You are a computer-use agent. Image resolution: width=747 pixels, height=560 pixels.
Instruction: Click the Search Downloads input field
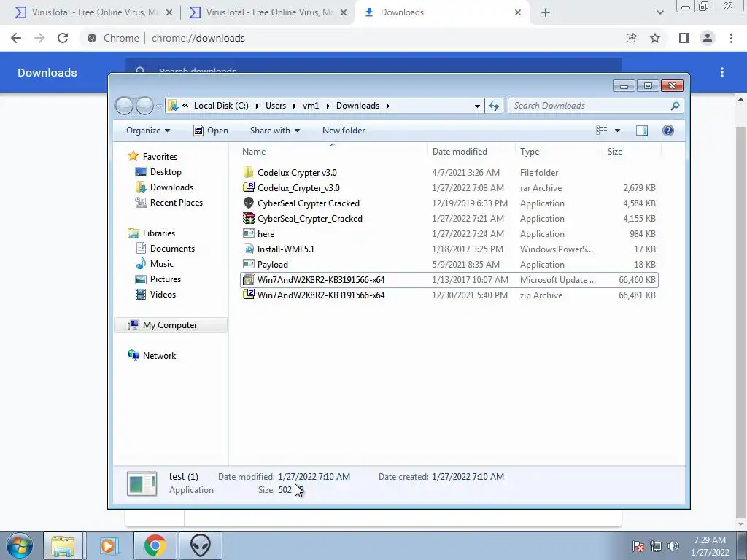point(595,106)
